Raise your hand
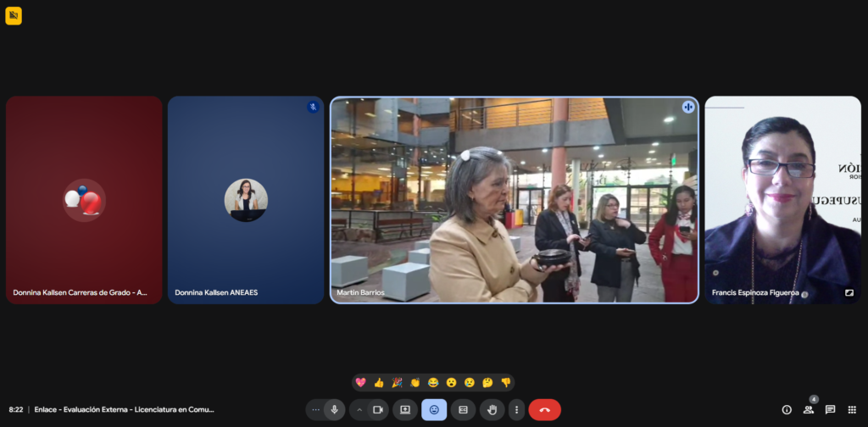868x427 pixels. click(x=492, y=410)
